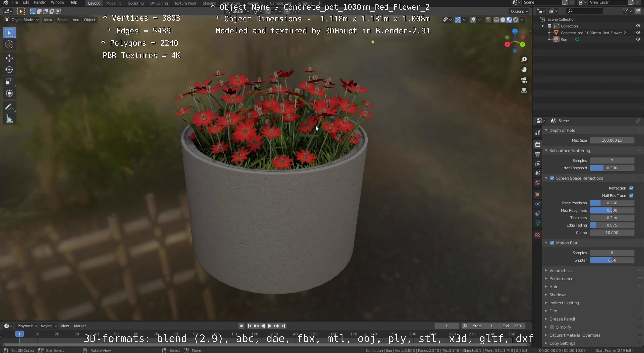
Task: Open the Object Data light properties tab
Action: (x=538, y=223)
